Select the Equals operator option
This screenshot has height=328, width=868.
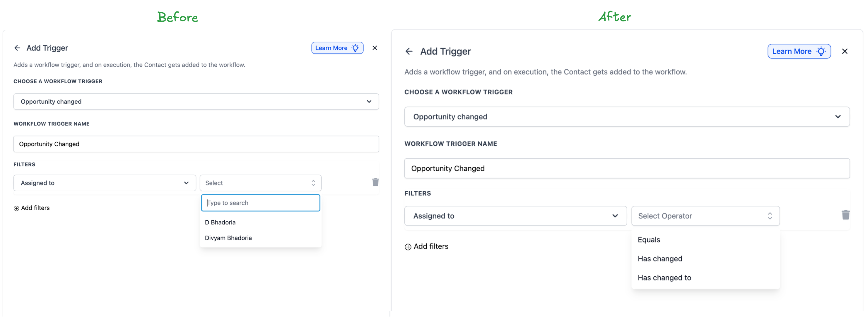coord(649,240)
